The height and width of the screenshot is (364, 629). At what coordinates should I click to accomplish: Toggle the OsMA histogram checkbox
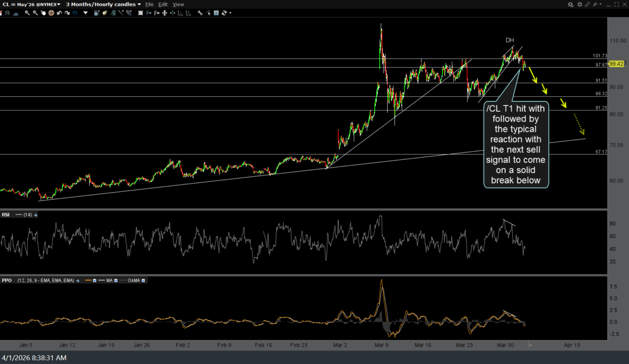click(x=143, y=280)
